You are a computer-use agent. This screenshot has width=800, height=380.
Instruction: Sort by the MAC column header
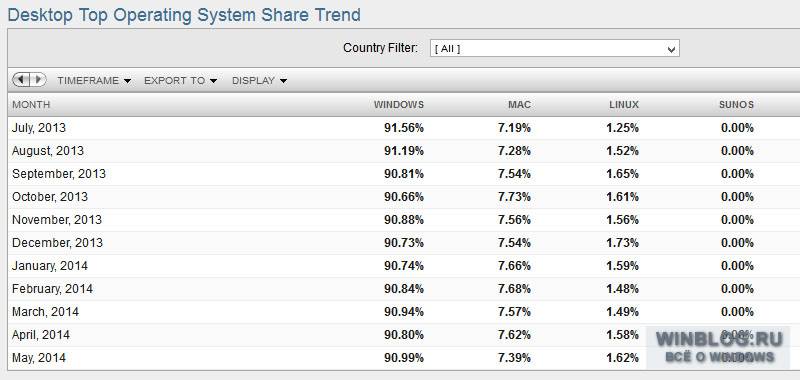(x=519, y=105)
